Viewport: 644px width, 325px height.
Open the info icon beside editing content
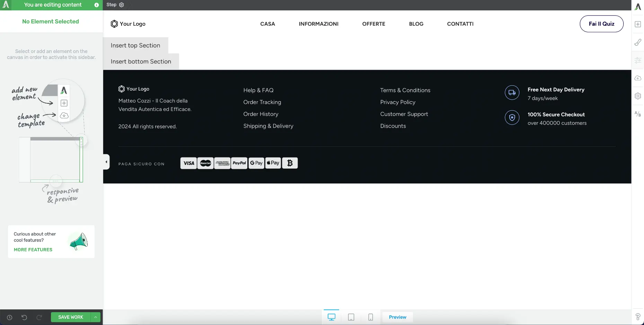pyautogui.click(x=97, y=5)
